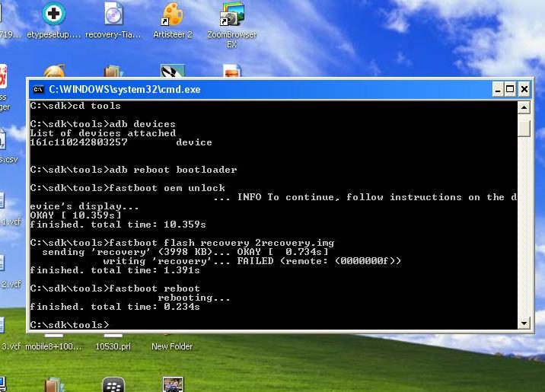Close the cmd.exe window

tap(524, 89)
